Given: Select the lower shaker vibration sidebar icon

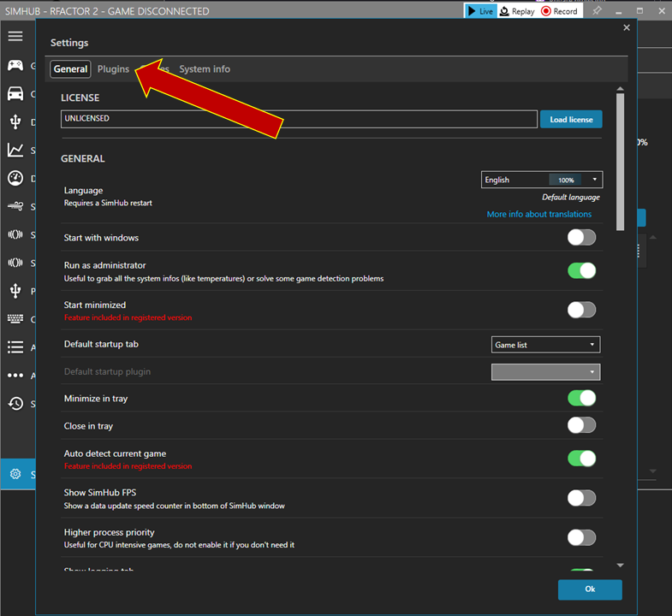Looking at the screenshot, I should [x=15, y=263].
